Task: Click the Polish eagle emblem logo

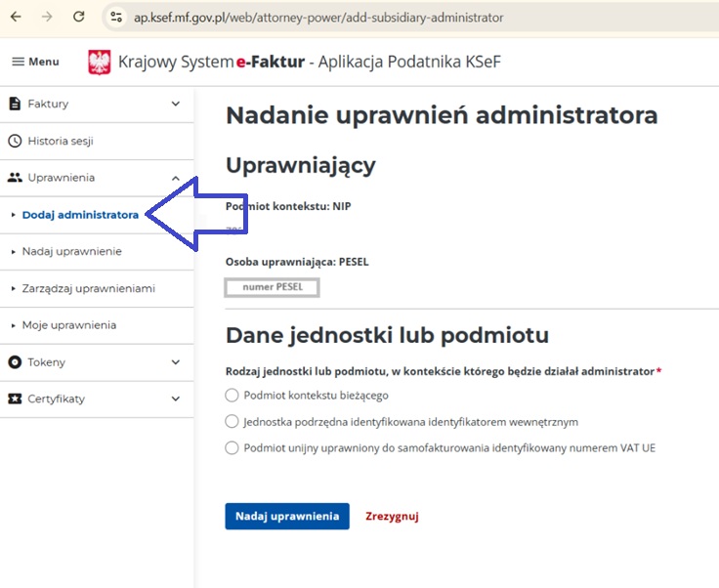Action: tap(100, 63)
